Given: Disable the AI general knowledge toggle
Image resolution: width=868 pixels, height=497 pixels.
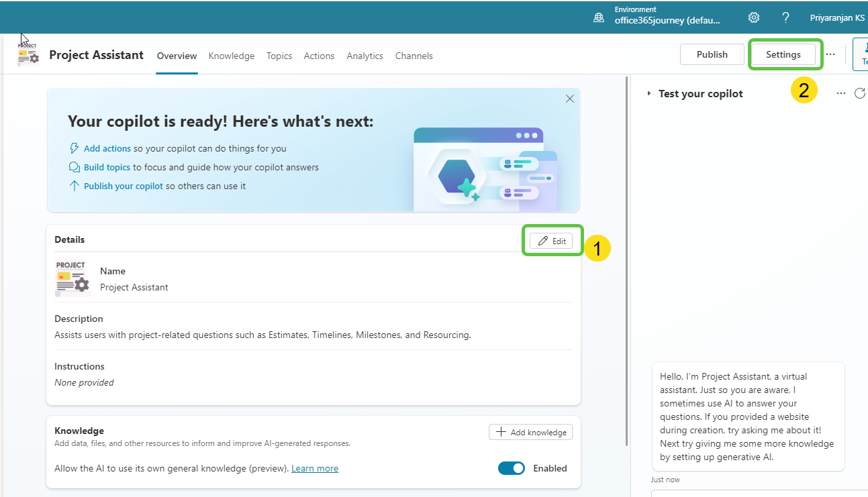Looking at the screenshot, I should (x=511, y=468).
